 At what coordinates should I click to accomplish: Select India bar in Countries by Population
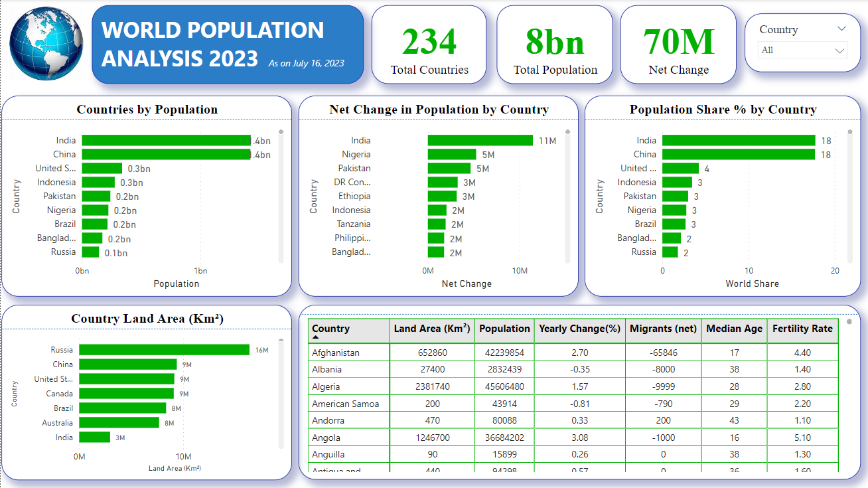pos(166,141)
